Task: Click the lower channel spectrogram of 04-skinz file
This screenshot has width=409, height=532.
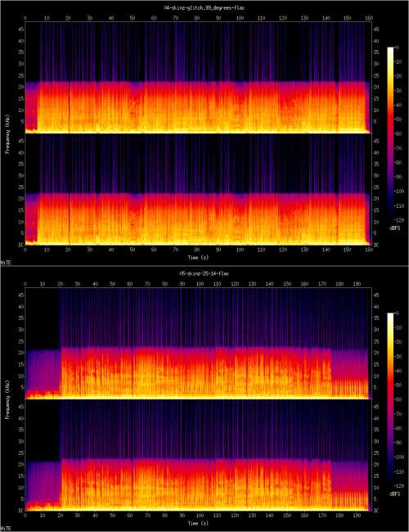Action: point(199,189)
